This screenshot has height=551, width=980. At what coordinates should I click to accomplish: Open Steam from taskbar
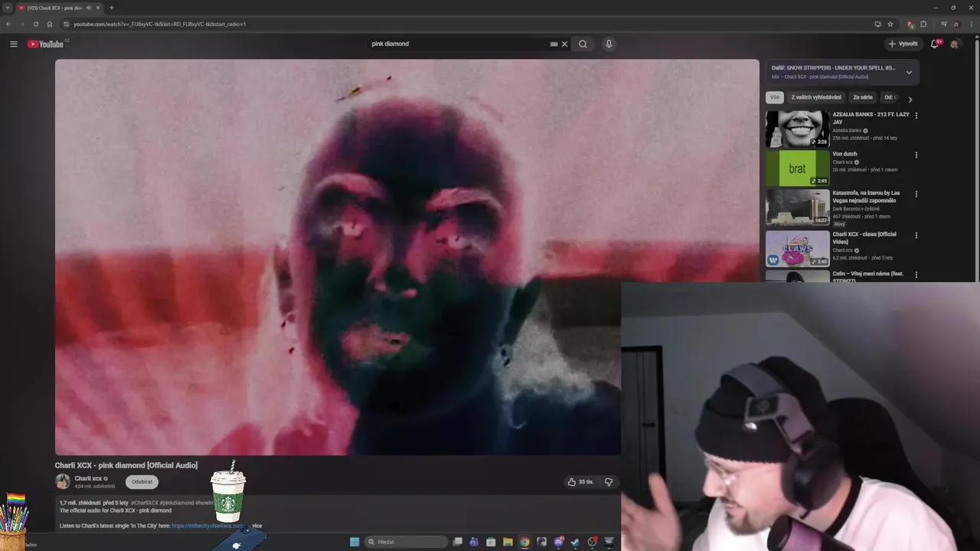pos(575,542)
